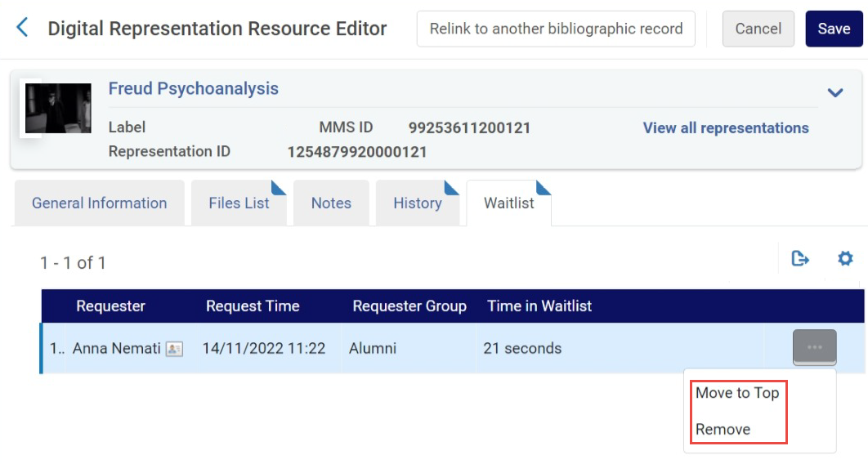Click user card icon beside Anna Nemati
Image resolution: width=868 pixels, height=464 pixels.
click(x=174, y=349)
